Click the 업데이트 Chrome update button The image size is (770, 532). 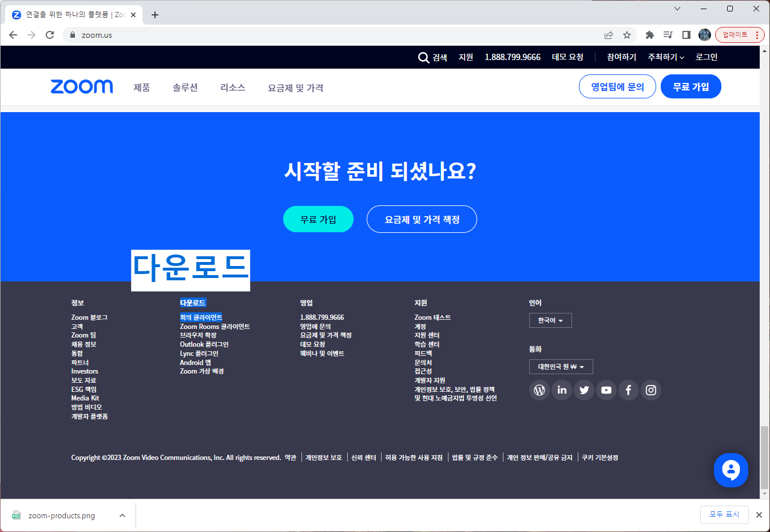(740, 35)
